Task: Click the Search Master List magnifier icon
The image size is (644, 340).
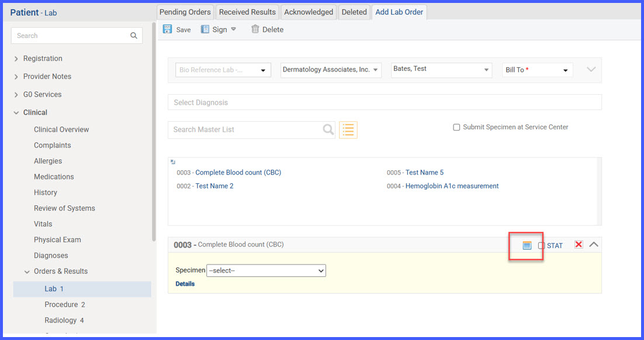Action: pyautogui.click(x=328, y=129)
